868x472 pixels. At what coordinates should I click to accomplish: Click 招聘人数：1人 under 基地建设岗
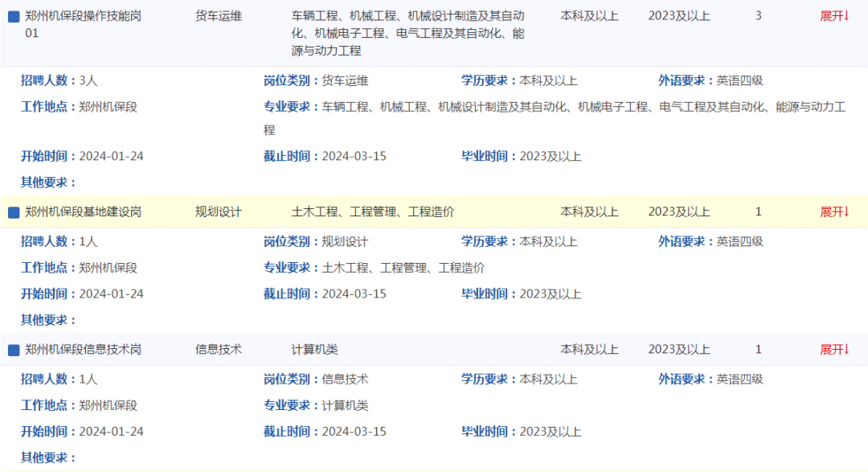pyautogui.click(x=59, y=241)
